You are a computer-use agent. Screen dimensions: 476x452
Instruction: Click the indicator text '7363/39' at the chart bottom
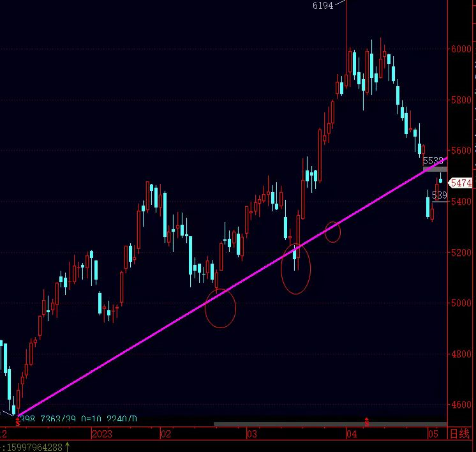coord(58,419)
